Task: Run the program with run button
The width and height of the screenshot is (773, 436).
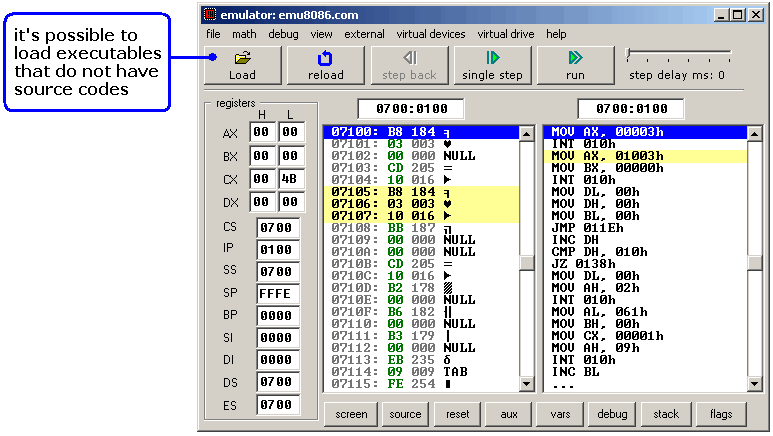Action: pos(575,65)
